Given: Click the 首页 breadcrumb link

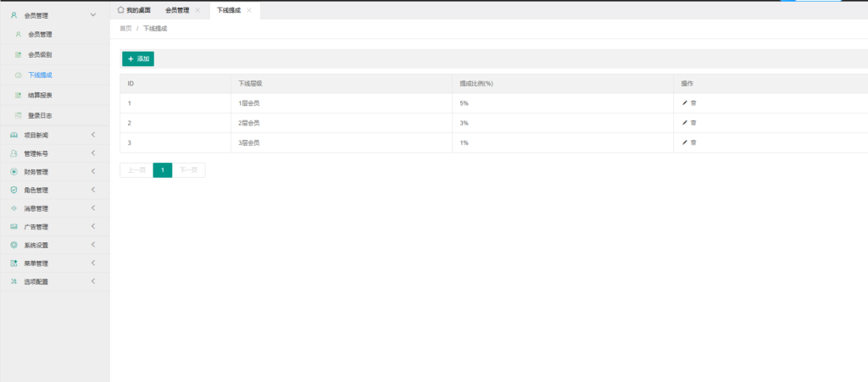Looking at the screenshot, I should [125, 29].
